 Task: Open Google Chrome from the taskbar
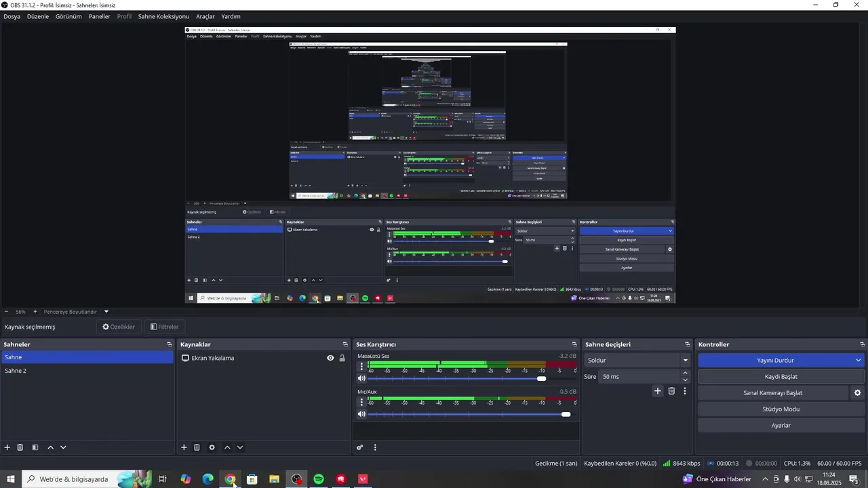pyautogui.click(x=230, y=479)
